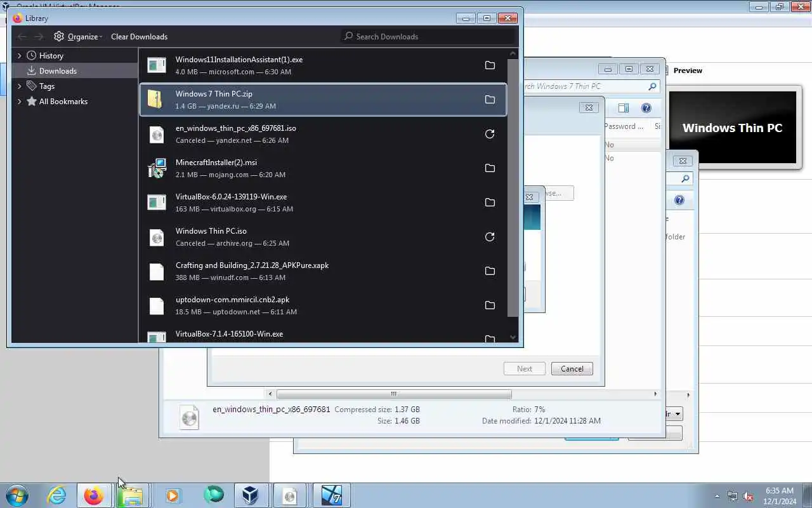The height and width of the screenshot is (508, 812).
Task: Click the Password column header in Explorer
Action: point(624,126)
